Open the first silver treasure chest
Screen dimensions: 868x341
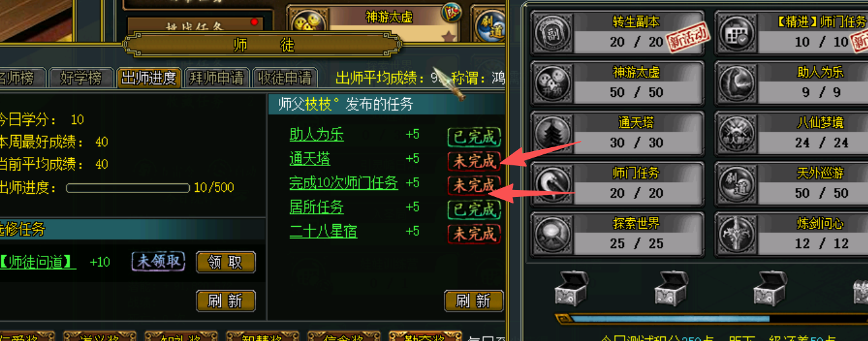tap(572, 288)
